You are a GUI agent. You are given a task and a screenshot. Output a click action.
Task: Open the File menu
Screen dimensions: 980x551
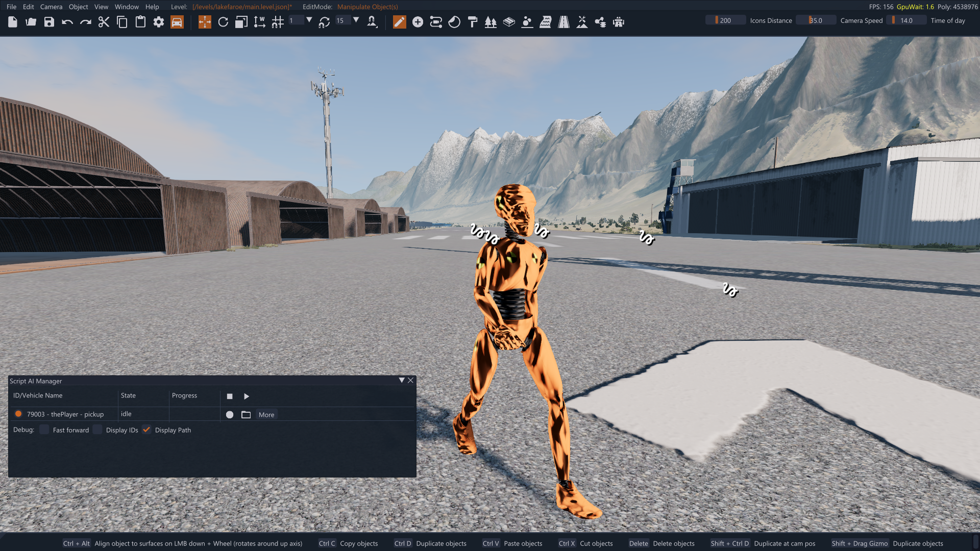11,7
